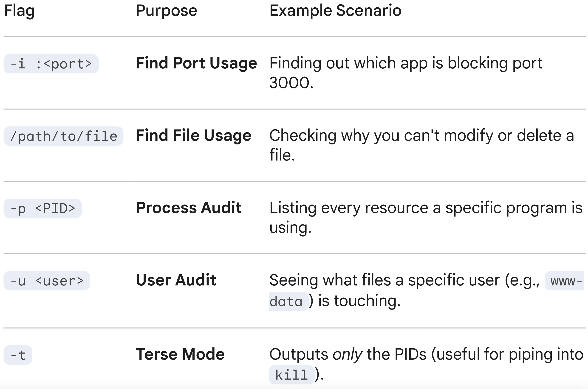Click the User Audit bold label
This screenshot has width=588, height=389.
click(176, 280)
